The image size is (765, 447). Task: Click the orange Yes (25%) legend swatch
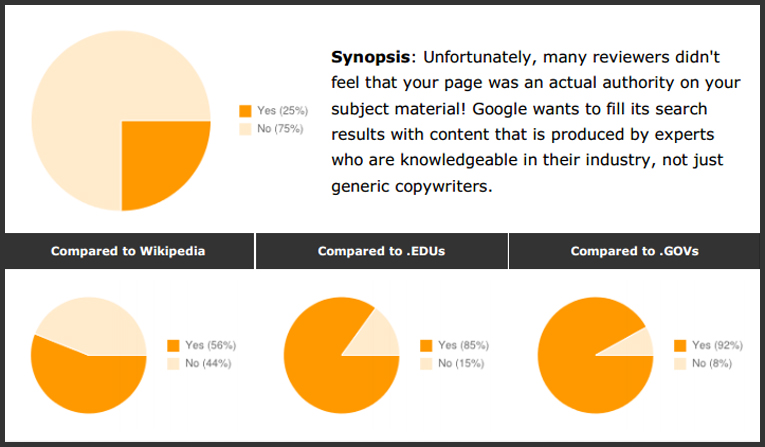pos(246,111)
